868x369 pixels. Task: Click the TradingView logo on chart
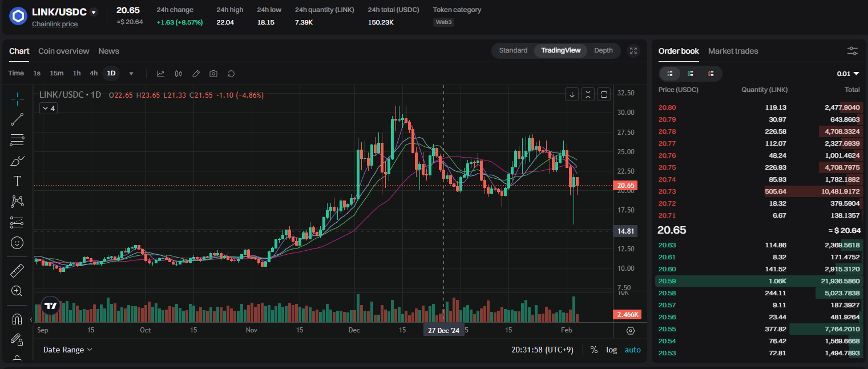(51, 306)
